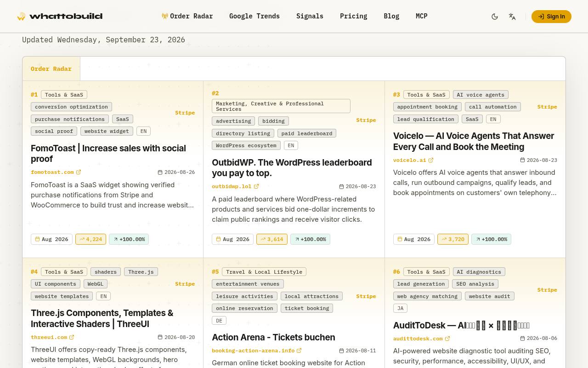Screen dimensions: 588x368
Task: Select the website widget tag
Action: pos(107,131)
